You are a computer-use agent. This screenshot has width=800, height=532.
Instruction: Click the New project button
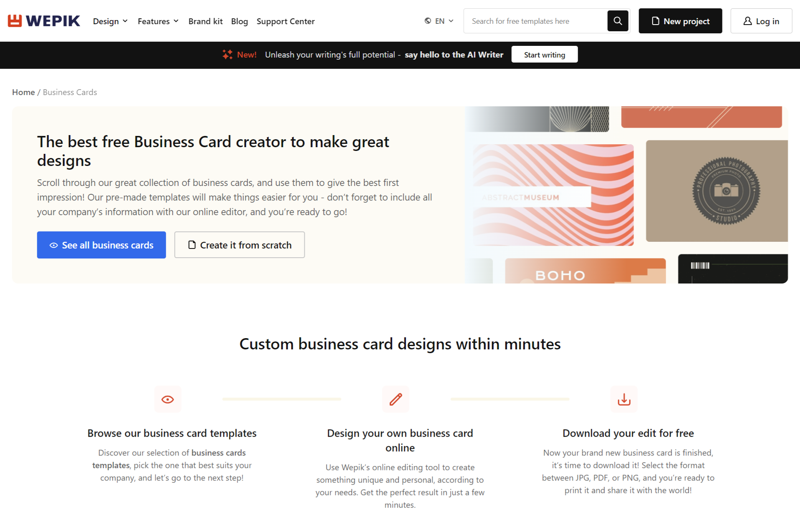click(680, 21)
